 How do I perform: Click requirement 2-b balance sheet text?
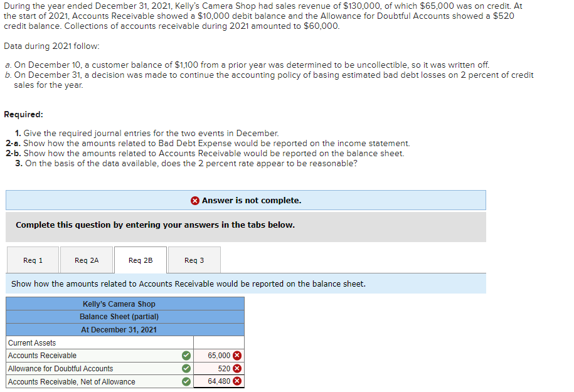(x=205, y=154)
